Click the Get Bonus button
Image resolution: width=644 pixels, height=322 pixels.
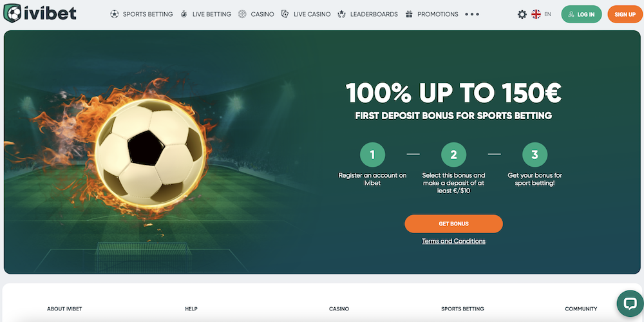(453, 224)
